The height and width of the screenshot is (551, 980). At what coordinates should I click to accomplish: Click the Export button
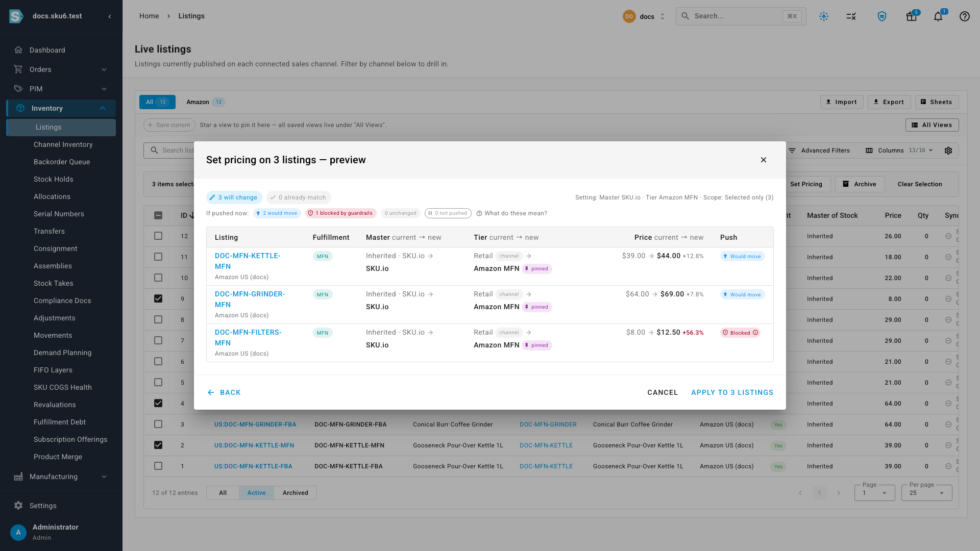click(889, 102)
